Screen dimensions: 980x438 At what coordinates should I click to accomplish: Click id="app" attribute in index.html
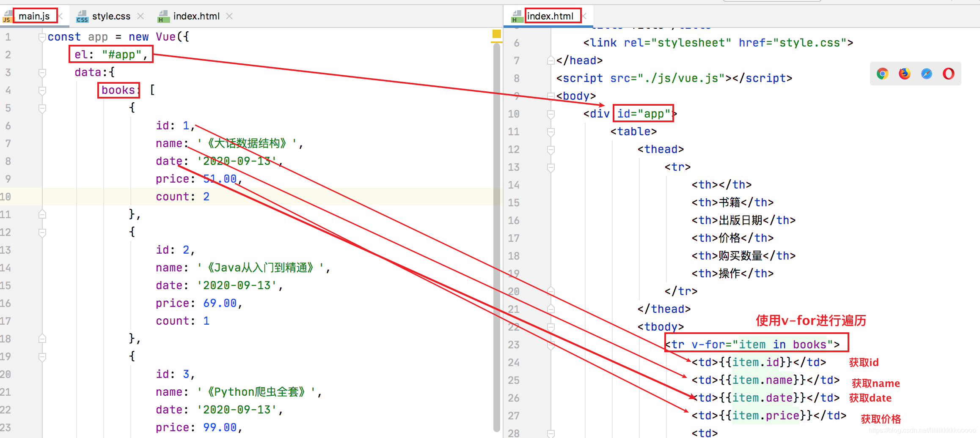pos(644,114)
